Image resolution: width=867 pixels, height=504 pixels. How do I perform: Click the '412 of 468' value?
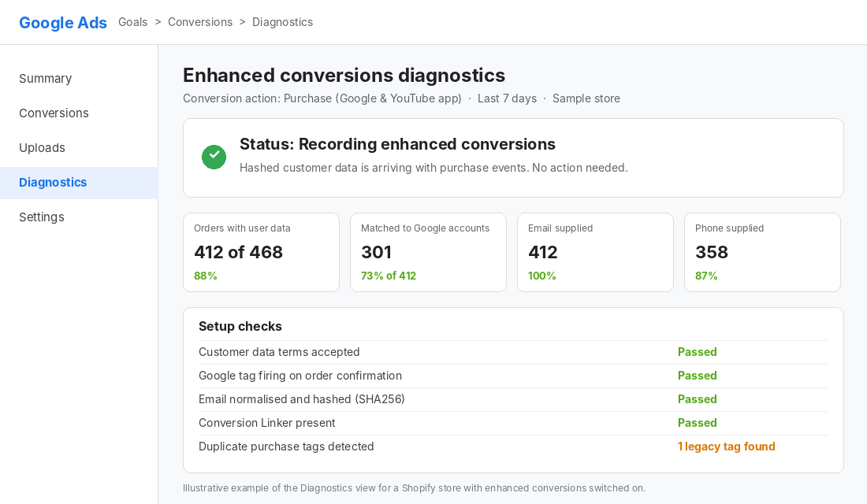pos(238,252)
